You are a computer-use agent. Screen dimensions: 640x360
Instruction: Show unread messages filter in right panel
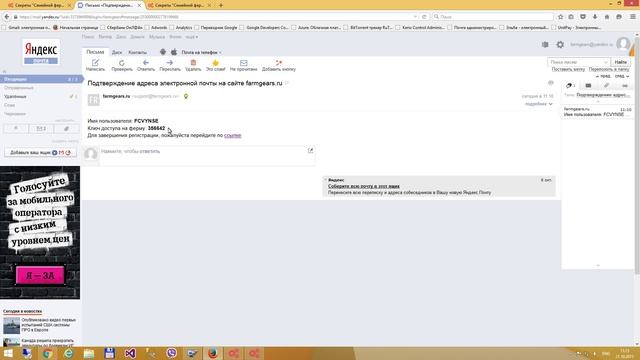tap(588, 85)
